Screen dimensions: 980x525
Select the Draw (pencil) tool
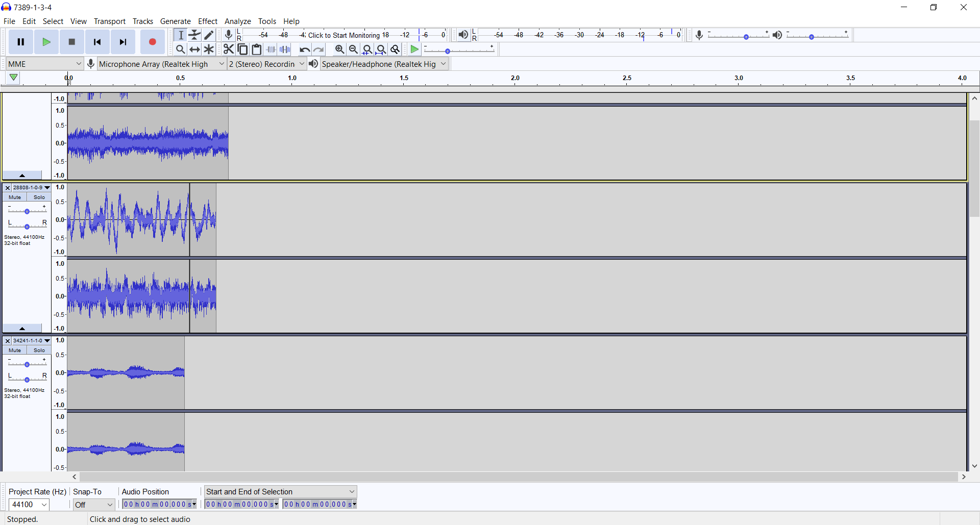209,35
